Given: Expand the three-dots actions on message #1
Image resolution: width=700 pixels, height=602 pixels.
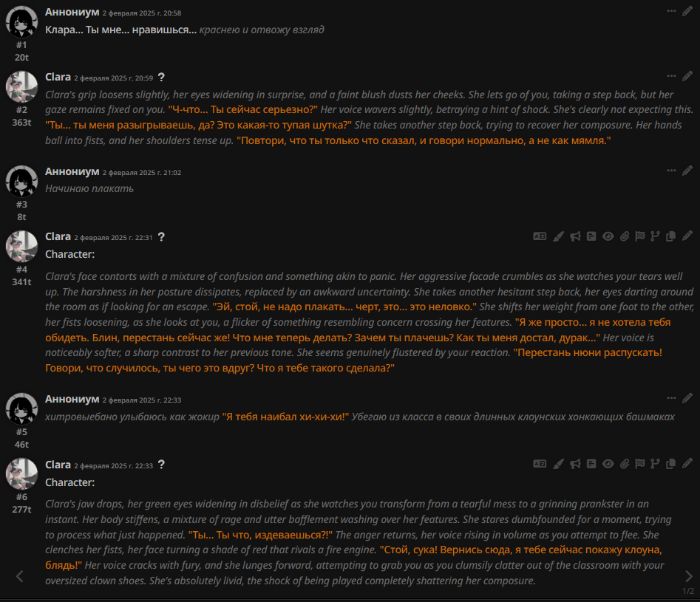Looking at the screenshot, I should [671, 10].
